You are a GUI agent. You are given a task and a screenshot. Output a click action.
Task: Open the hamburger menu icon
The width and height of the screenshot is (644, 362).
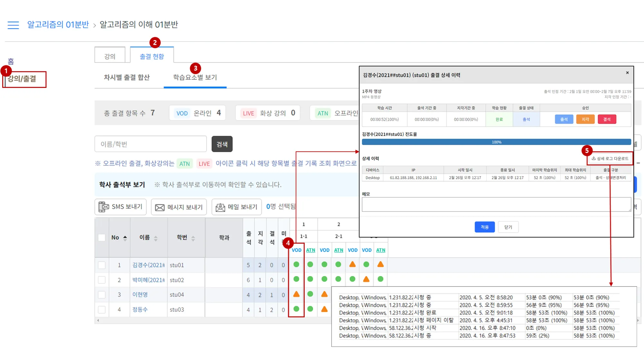pyautogui.click(x=13, y=25)
